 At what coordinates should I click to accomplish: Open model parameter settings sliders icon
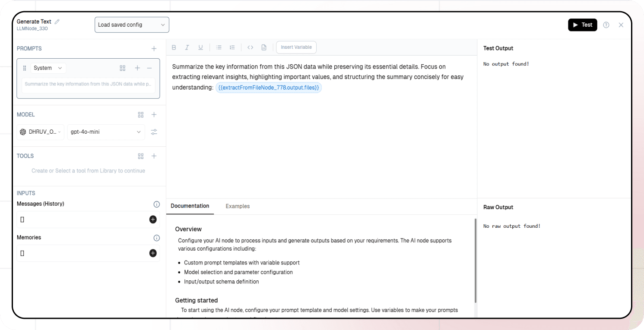154,132
